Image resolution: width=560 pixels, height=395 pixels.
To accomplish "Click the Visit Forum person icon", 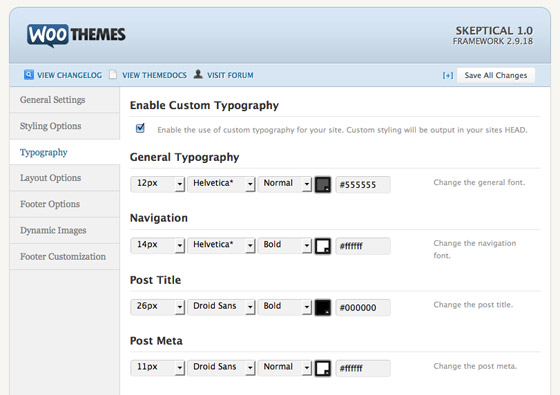I will [x=198, y=74].
